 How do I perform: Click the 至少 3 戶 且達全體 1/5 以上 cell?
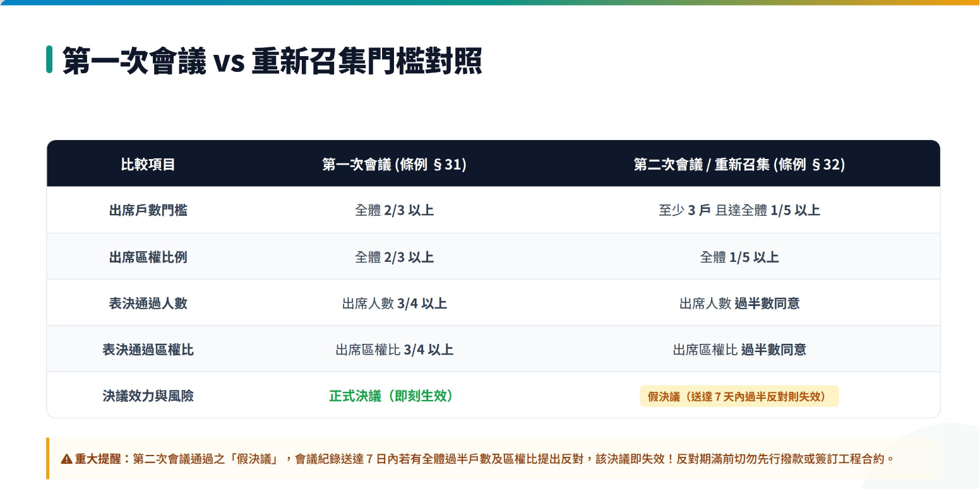coord(739,211)
